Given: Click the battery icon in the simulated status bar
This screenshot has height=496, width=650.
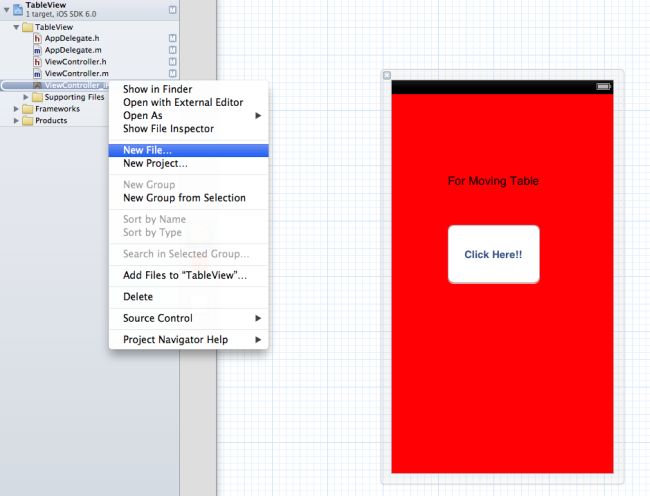Looking at the screenshot, I should [x=604, y=87].
